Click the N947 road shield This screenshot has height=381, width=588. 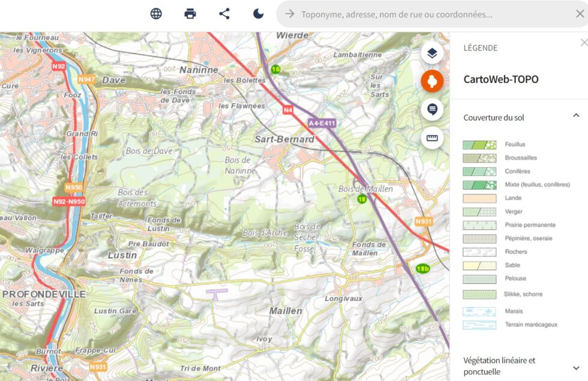(x=86, y=79)
